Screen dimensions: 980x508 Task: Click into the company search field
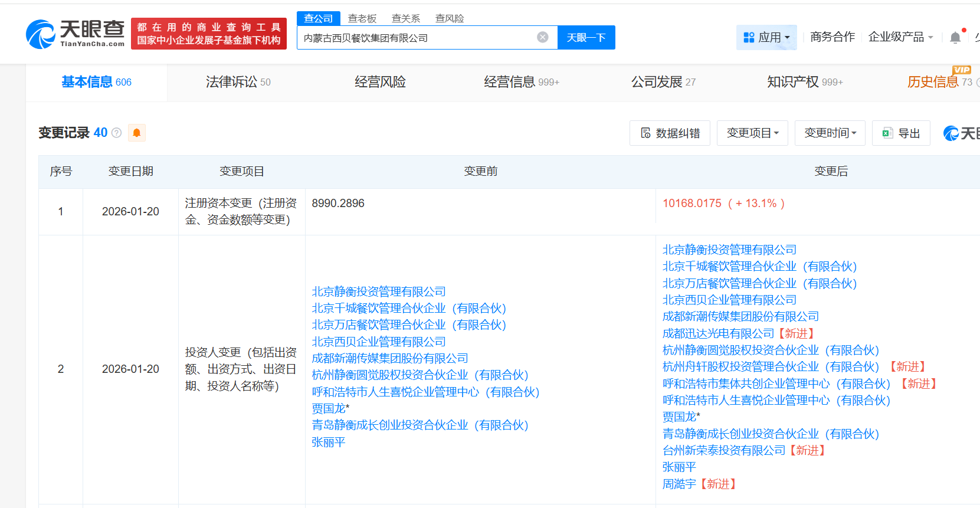(416, 38)
